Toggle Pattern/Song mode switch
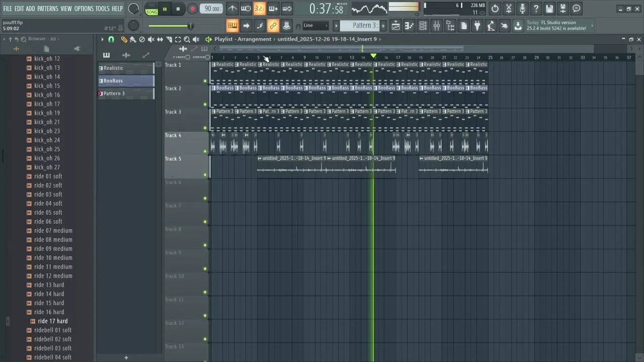Screen dimensions: 644x362 151,9
